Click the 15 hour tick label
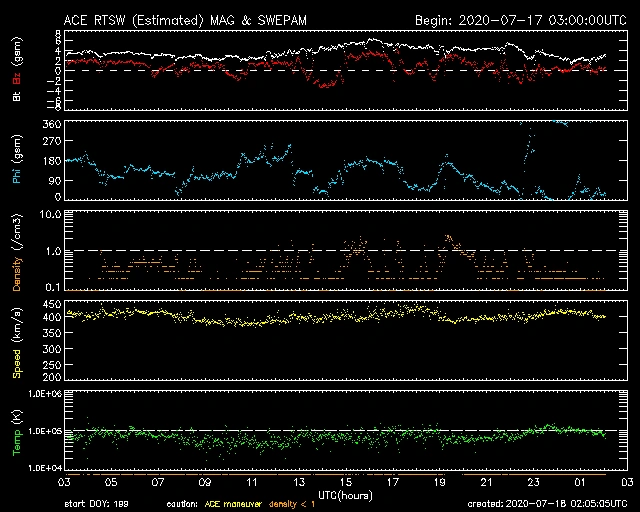 pyautogui.click(x=345, y=482)
